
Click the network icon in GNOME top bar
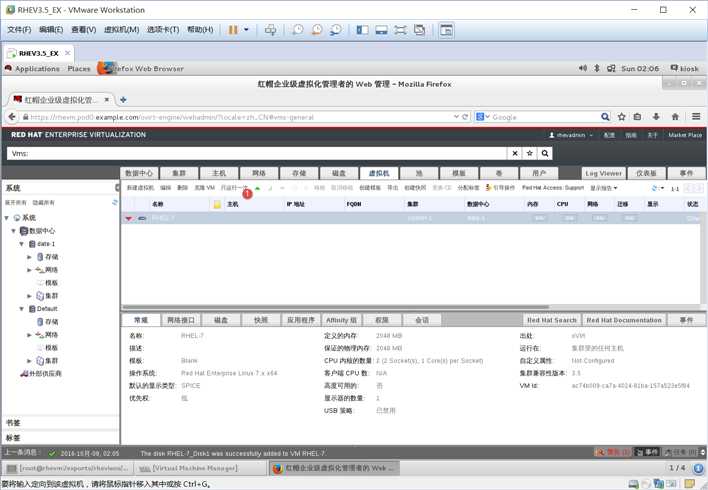611,68
